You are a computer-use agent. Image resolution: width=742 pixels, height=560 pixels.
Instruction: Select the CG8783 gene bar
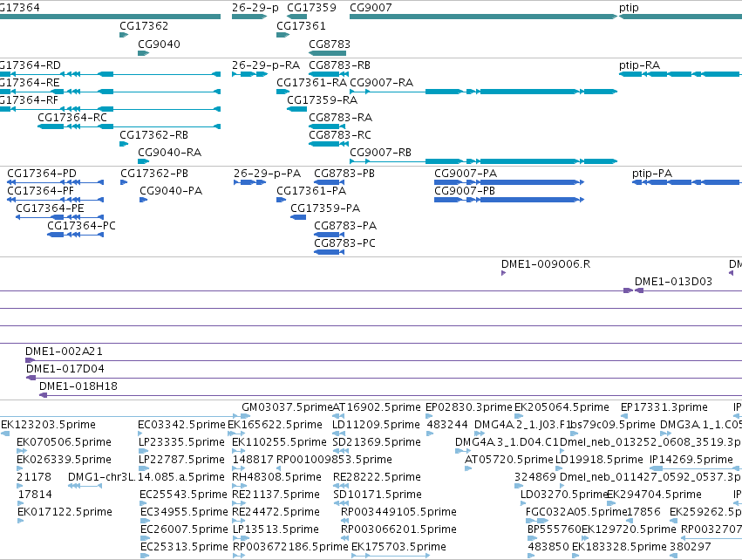click(328, 53)
